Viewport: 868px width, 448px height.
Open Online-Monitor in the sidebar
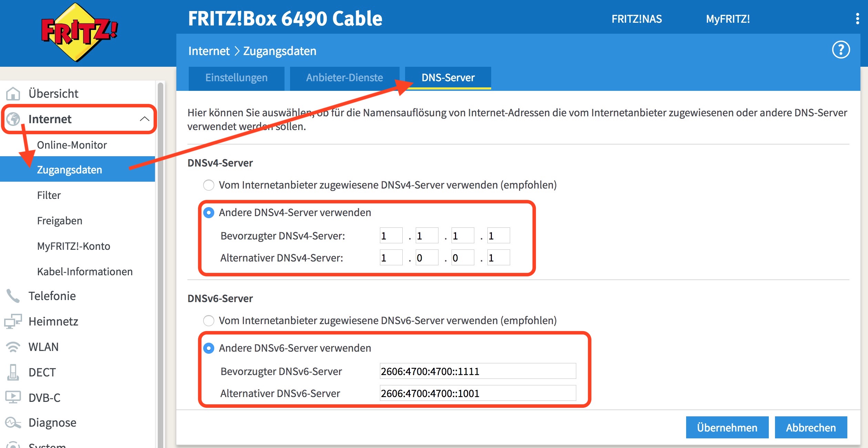coord(72,145)
